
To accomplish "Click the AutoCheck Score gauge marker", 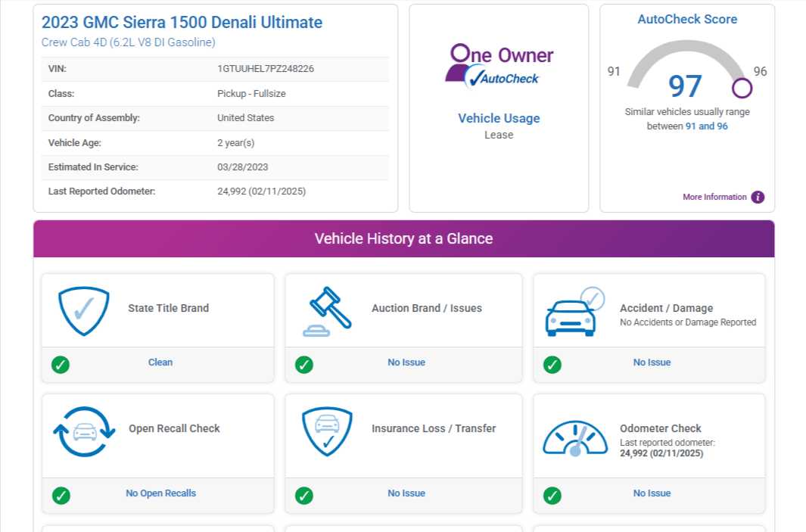I will point(742,89).
